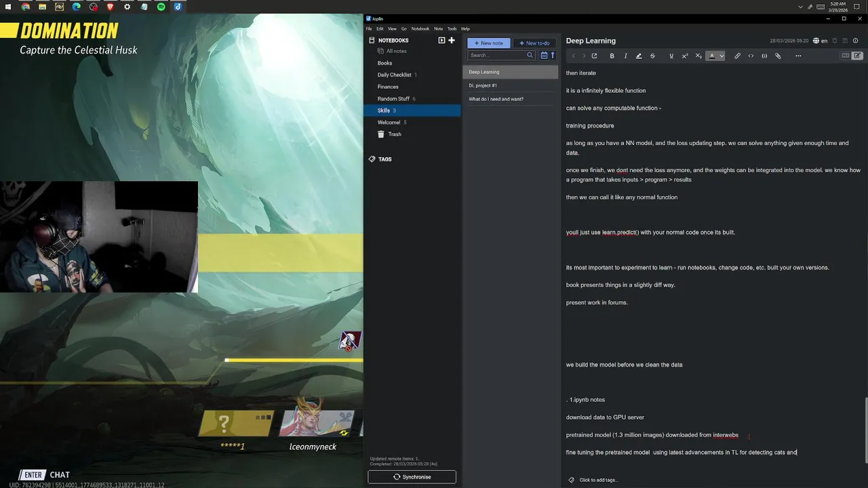Click the search magnifier icon

[x=530, y=55]
